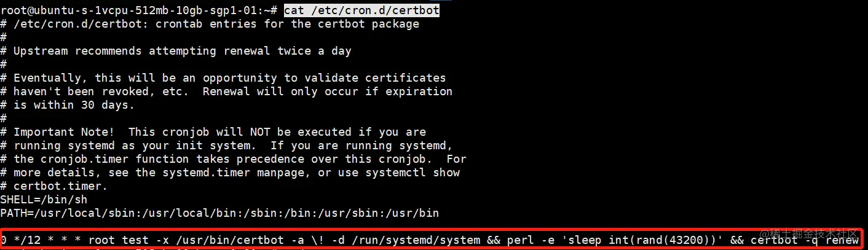Click the PATH=/usr/local/sbin line
Image resolution: width=868 pixels, height=250 pixels.
pos(219,213)
